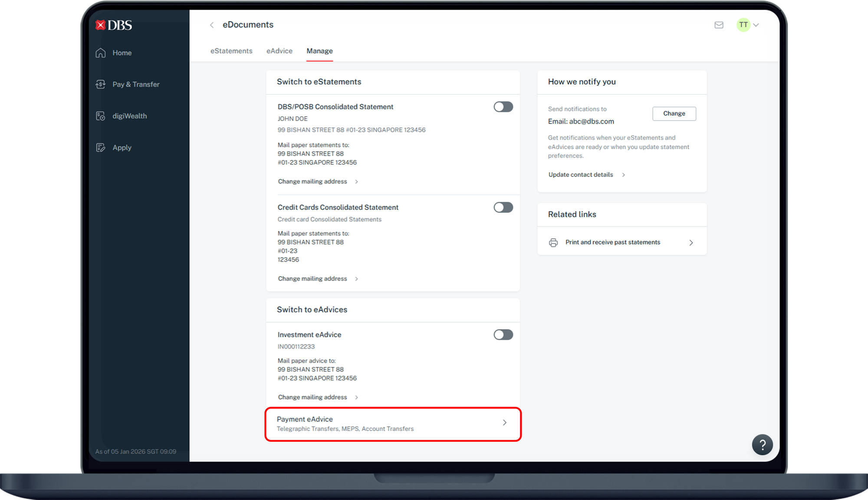Click the Related links heading
Screen dimensions: 868x500
pyautogui.click(x=572, y=215)
